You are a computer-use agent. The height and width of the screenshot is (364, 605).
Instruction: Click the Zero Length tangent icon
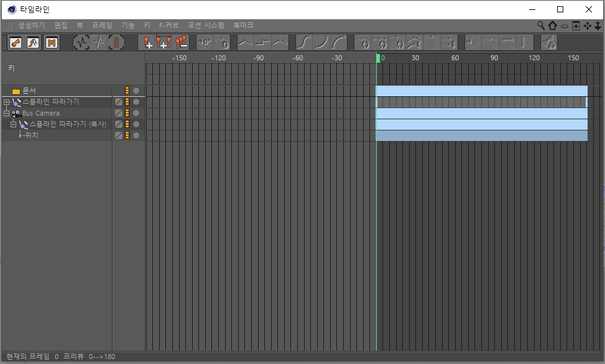click(222, 42)
